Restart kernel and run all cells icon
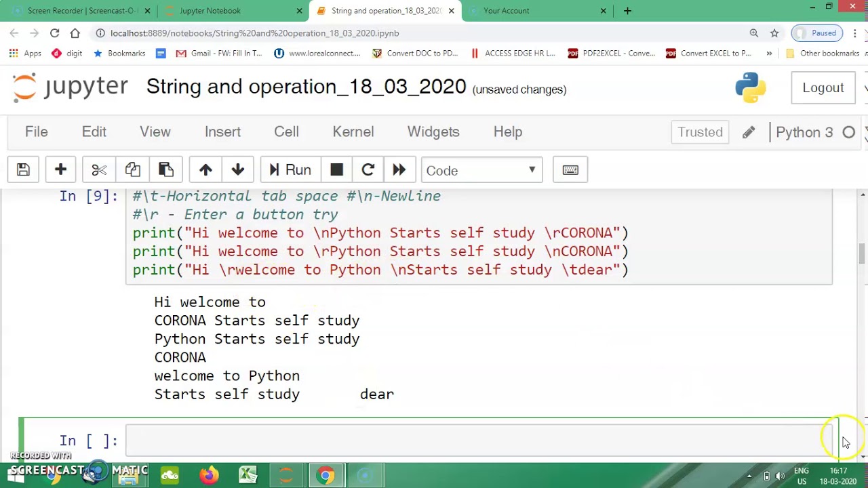Image resolution: width=868 pixels, height=488 pixels. click(x=399, y=170)
